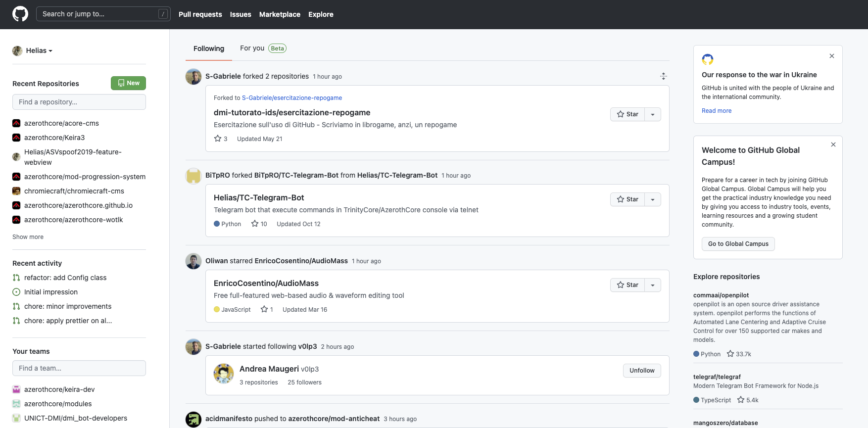Open Read more about Ukraine response
The width and height of the screenshot is (868, 428).
tap(717, 111)
